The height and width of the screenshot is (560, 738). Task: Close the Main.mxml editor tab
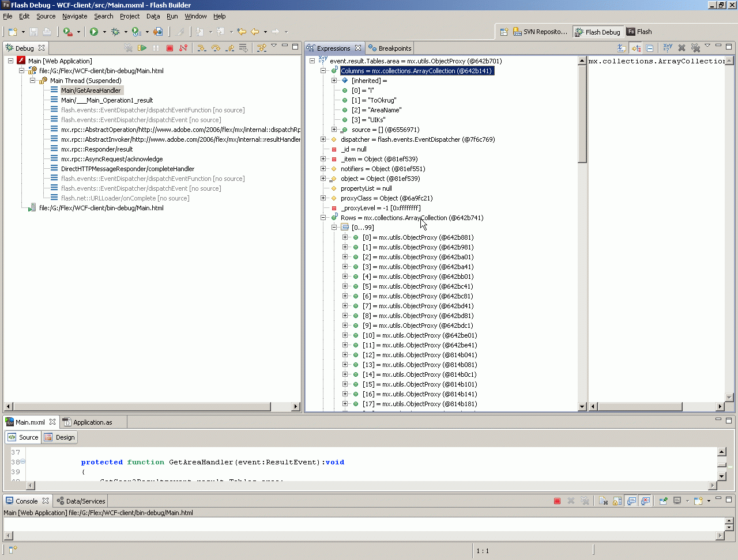tap(52, 422)
